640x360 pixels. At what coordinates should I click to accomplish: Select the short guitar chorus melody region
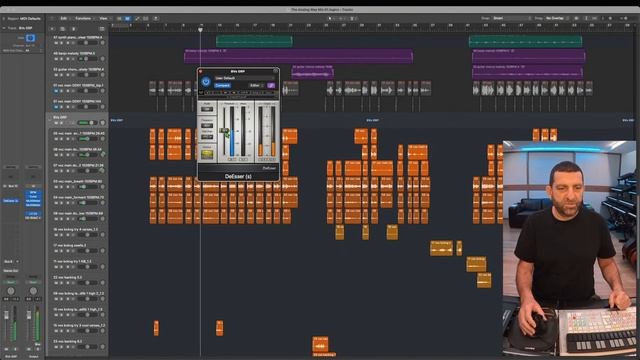point(313,72)
